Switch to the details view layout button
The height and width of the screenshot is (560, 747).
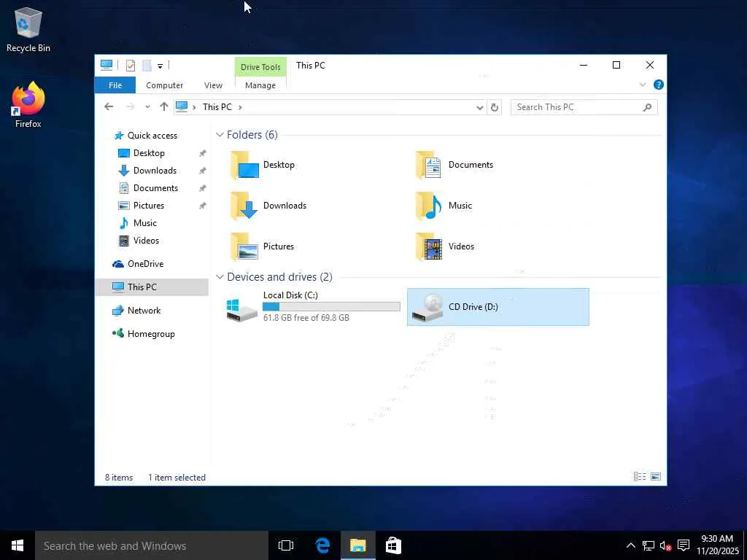click(x=640, y=476)
